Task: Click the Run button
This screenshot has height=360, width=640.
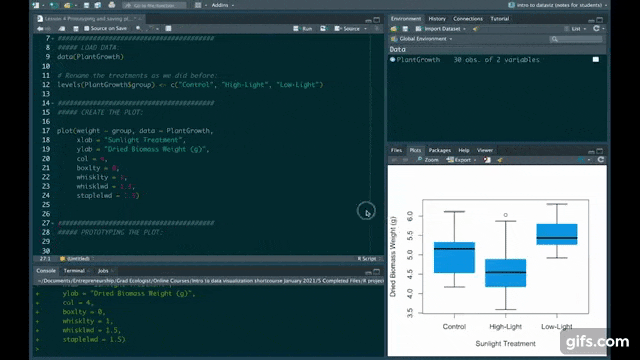Action: 303,29
